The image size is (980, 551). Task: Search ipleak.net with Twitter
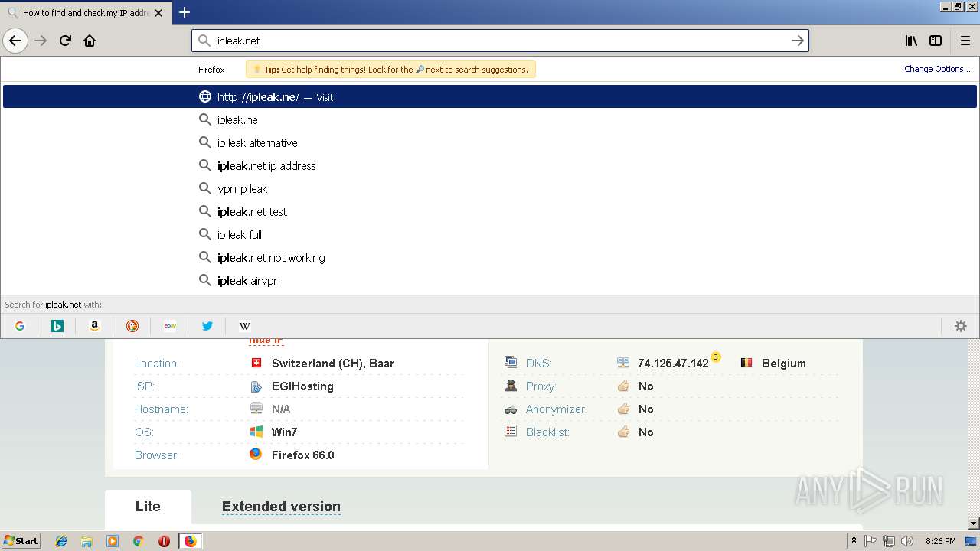(x=207, y=326)
